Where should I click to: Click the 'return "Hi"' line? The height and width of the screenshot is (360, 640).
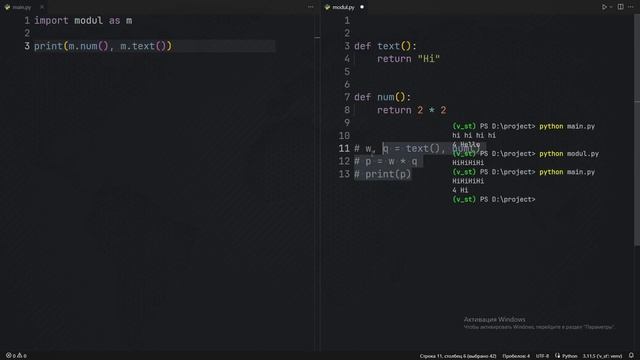click(408, 59)
